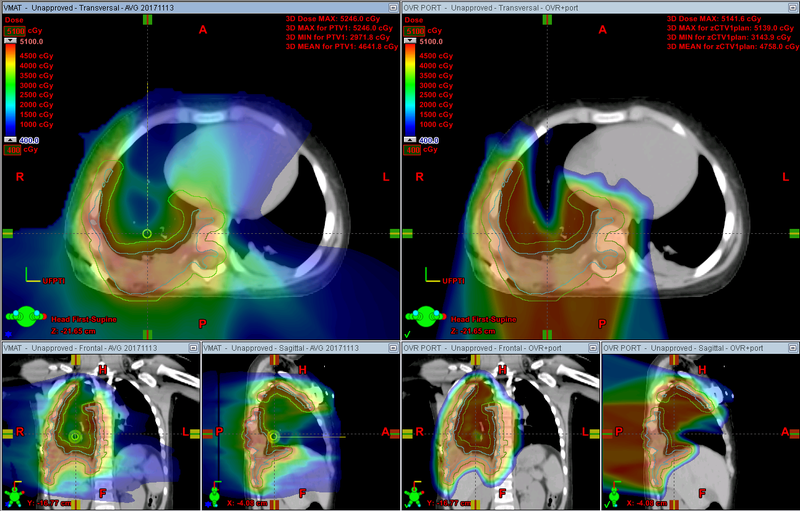Image resolution: width=800 pixels, height=511 pixels.
Task: Maximize the VMAT Frontal view pane
Action: point(193,348)
